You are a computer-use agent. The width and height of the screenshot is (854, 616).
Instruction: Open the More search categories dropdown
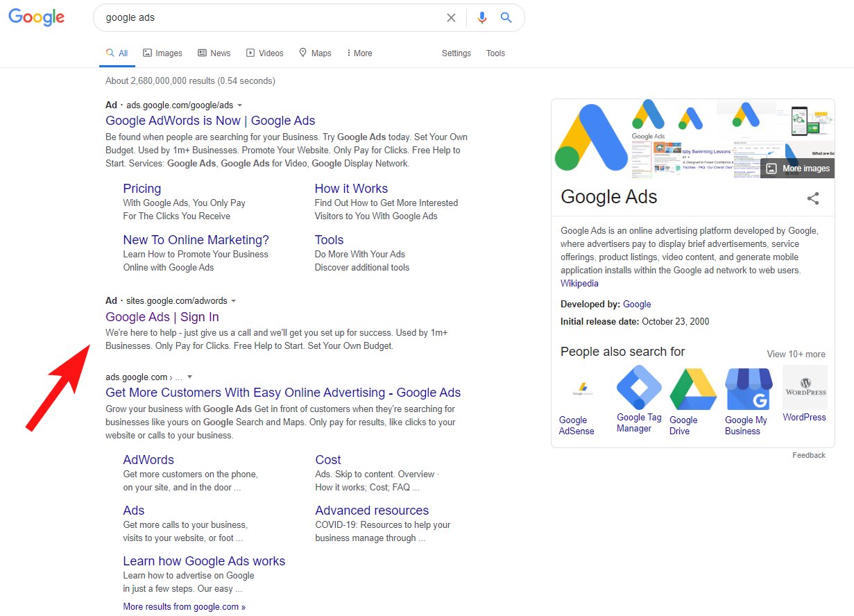coord(359,53)
